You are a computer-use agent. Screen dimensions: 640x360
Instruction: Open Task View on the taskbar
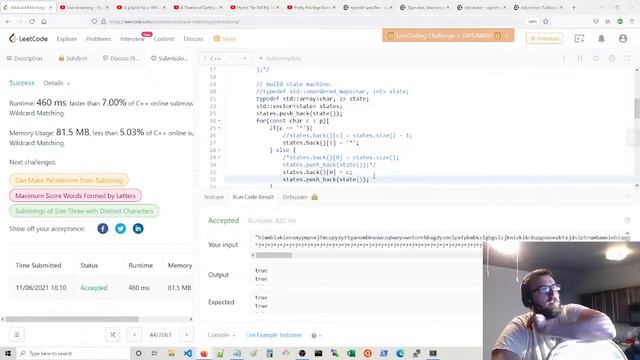(154, 353)
